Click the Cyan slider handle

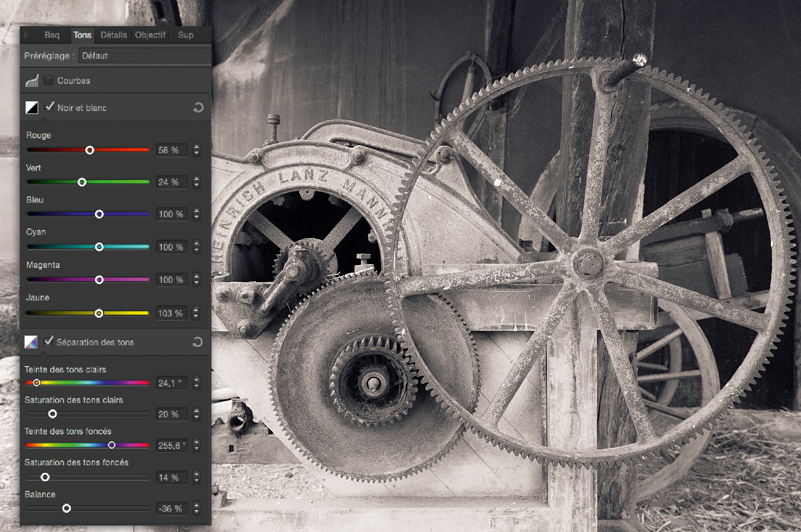99,247
